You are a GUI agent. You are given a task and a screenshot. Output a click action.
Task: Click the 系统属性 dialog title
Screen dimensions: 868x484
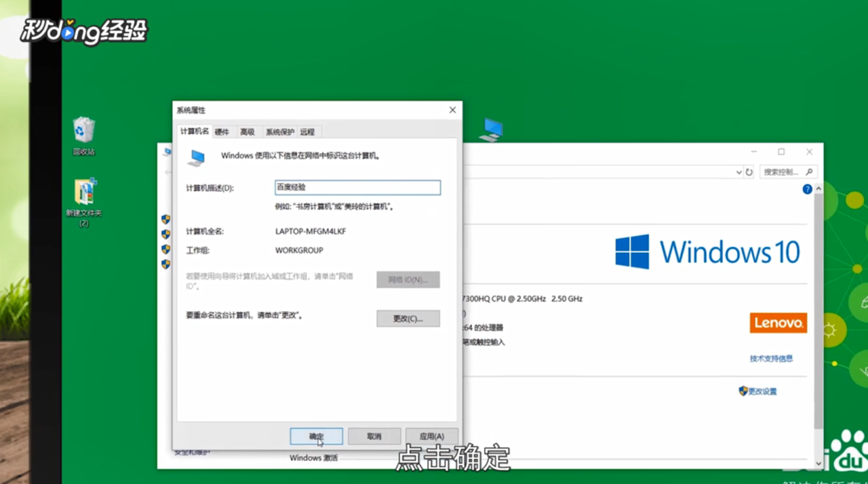(x=191, y=110)
